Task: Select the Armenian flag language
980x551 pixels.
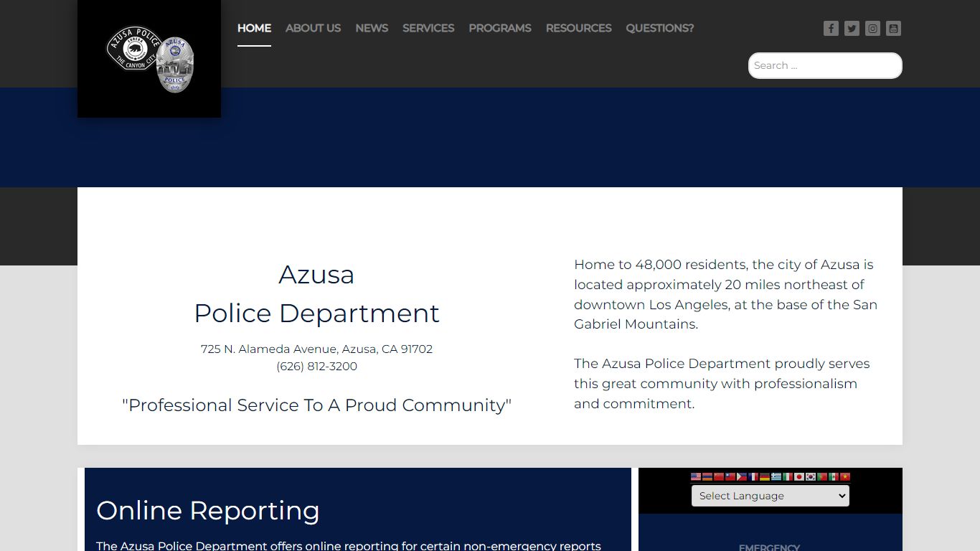Action: point(707,476)
